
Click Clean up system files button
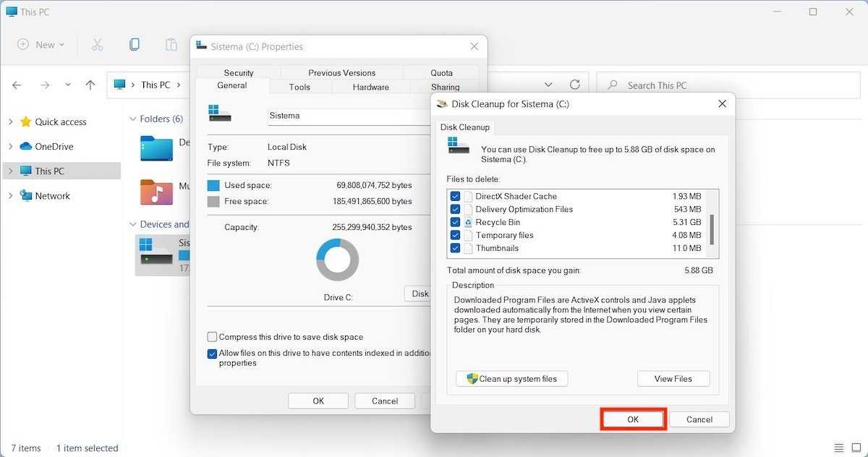pyautogui.click(x=511, y=379)
